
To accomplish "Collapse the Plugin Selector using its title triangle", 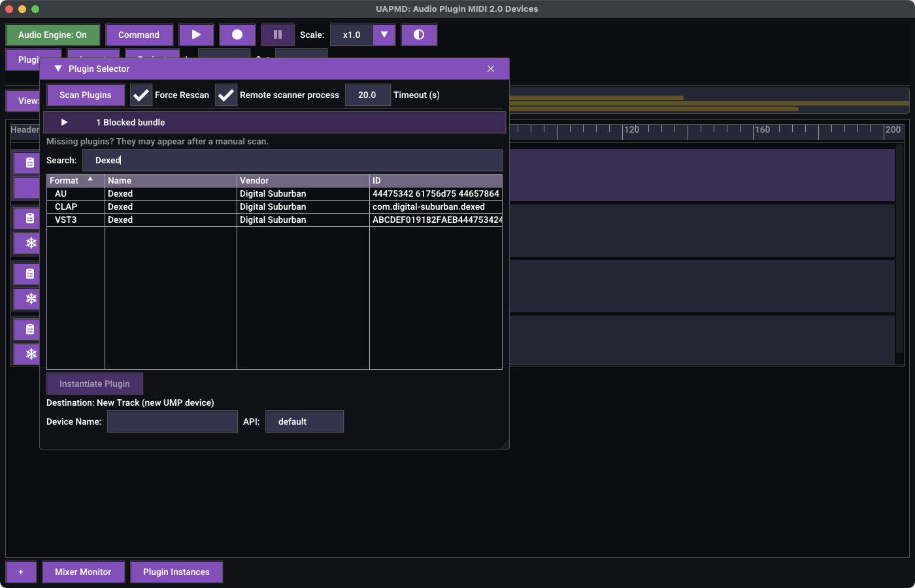I will pos(58,69).
